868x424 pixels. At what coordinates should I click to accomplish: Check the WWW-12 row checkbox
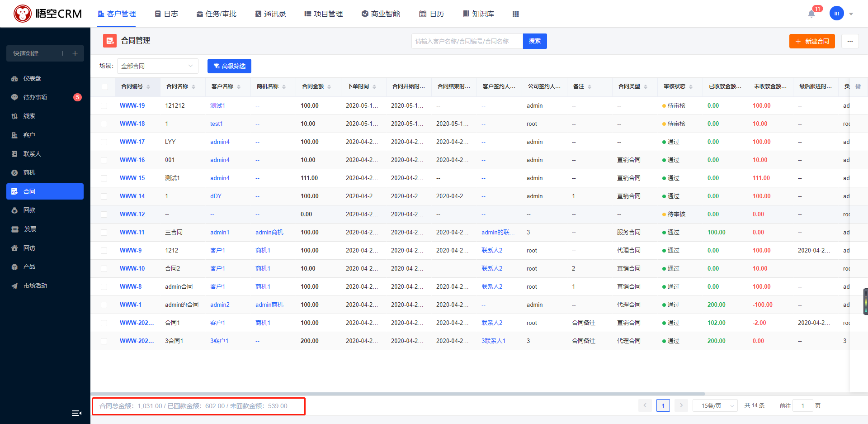point(104,214)
